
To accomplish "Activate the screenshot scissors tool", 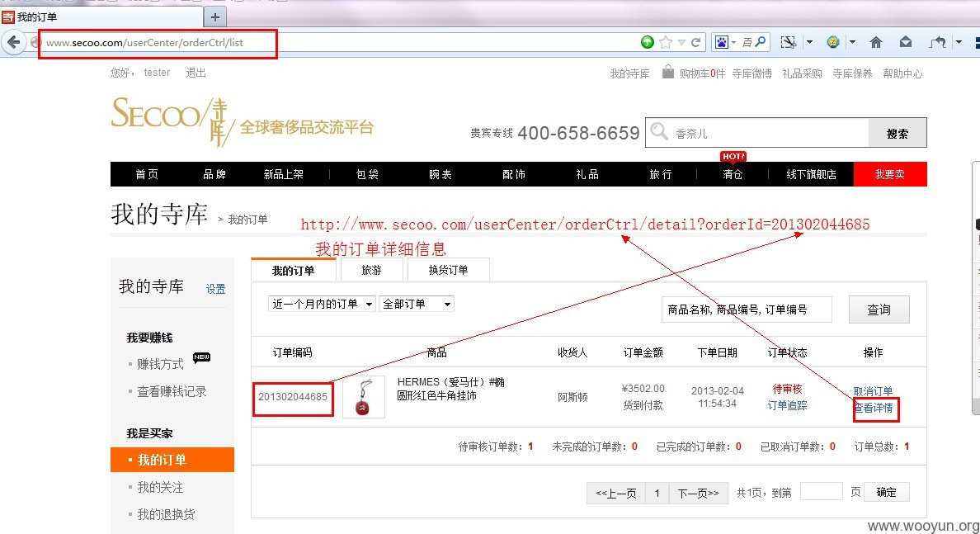I will point(789,42).
